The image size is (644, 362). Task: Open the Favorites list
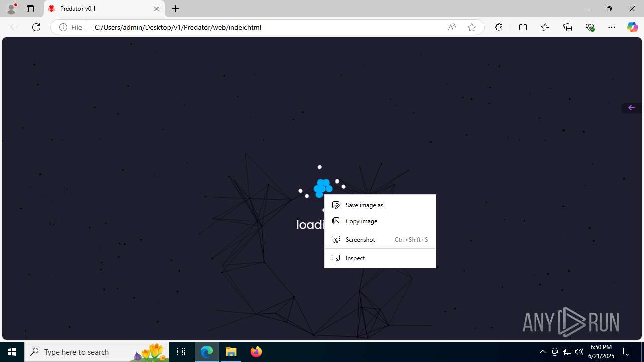pos(545,27)
